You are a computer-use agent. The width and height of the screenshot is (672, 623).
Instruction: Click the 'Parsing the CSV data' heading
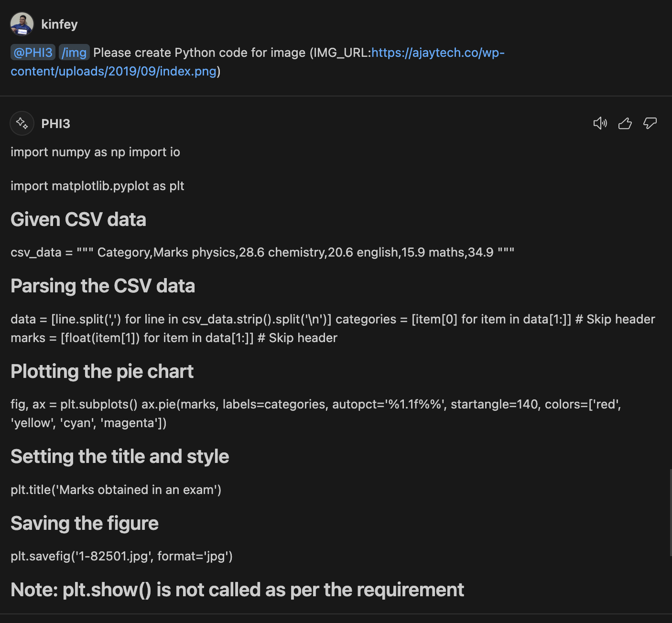click(x=103, y=286)
